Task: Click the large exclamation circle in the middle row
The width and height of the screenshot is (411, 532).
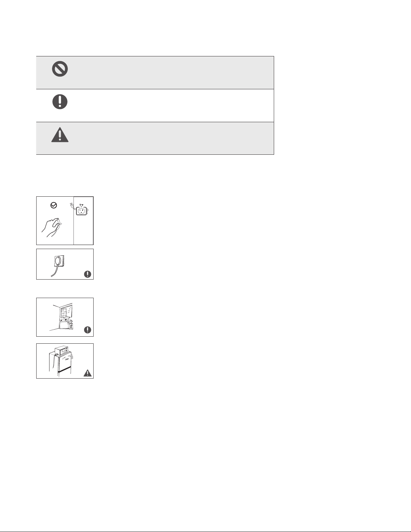Action: pyautogui.click(x=60, y=102)
